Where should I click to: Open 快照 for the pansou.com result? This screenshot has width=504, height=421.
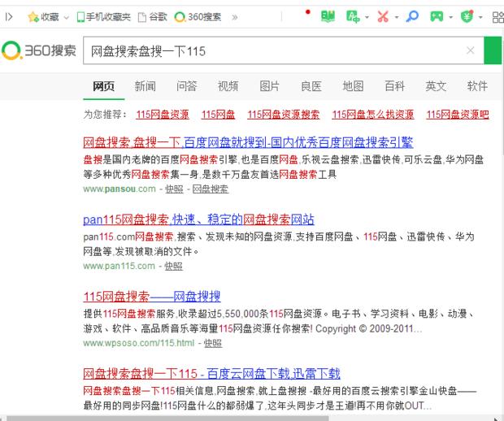tap(174, 189)
